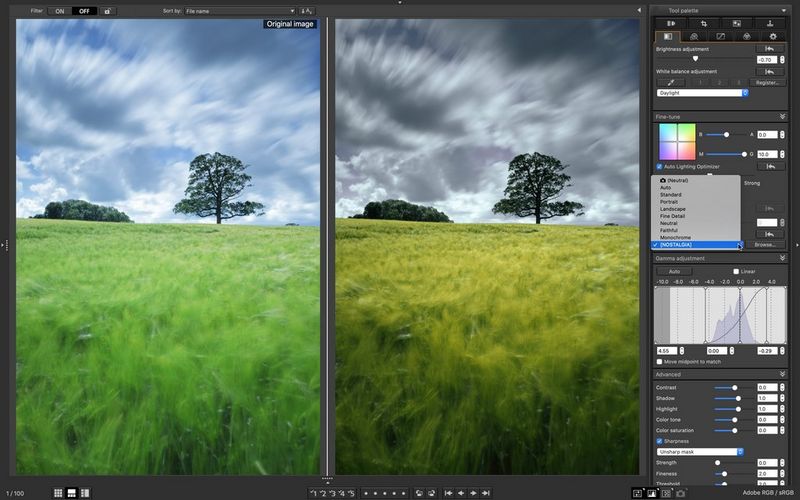Click the Register... button

pos(766,82)
